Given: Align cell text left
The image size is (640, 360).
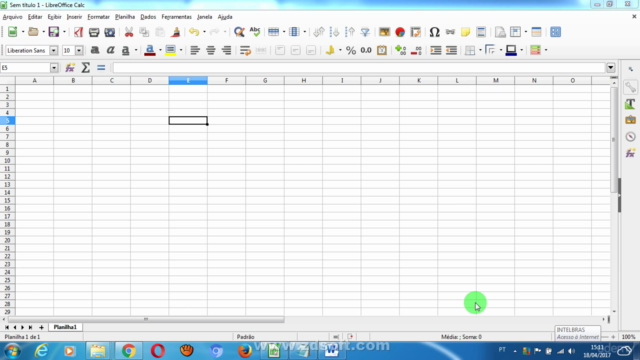Looking at the screenshot, I should 195,50.
